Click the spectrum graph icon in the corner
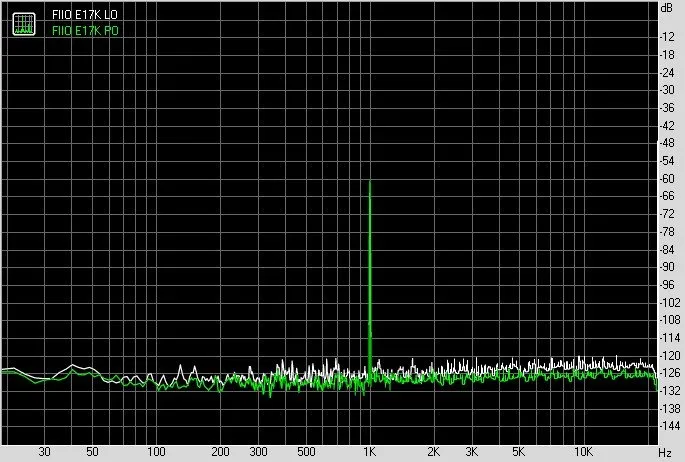 coord(24,24)
